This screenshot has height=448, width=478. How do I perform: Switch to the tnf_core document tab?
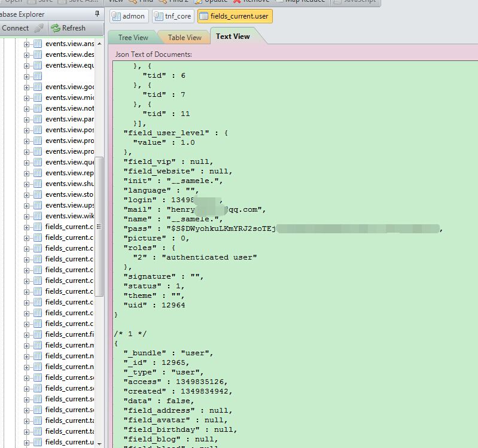(x=173, y=16)
